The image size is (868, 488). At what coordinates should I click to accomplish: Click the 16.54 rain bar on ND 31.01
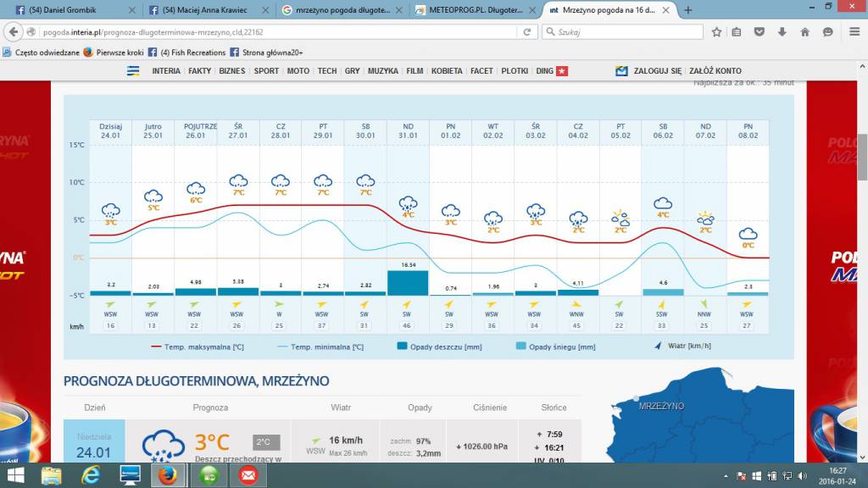coord(408,283)
